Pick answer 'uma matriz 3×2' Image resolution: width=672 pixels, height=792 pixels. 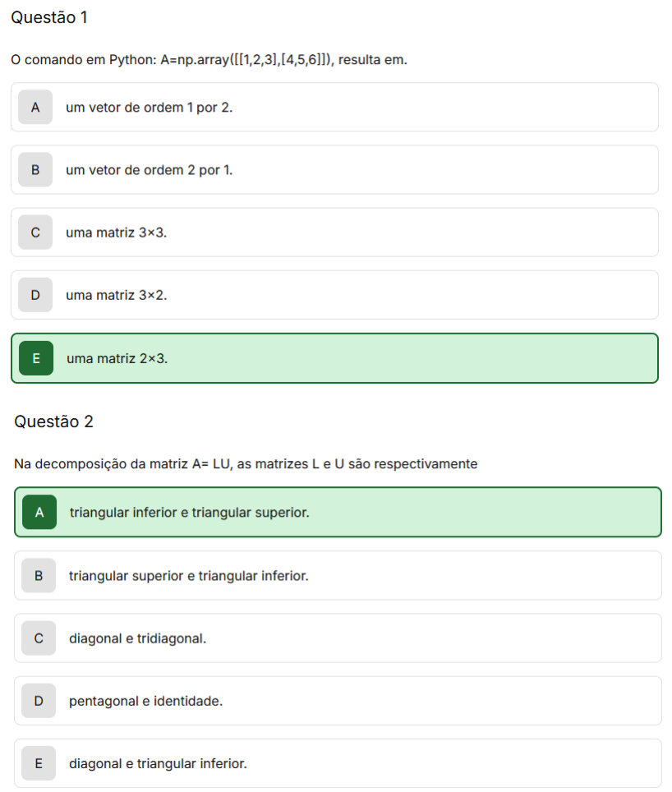click(x=334, y=295)
